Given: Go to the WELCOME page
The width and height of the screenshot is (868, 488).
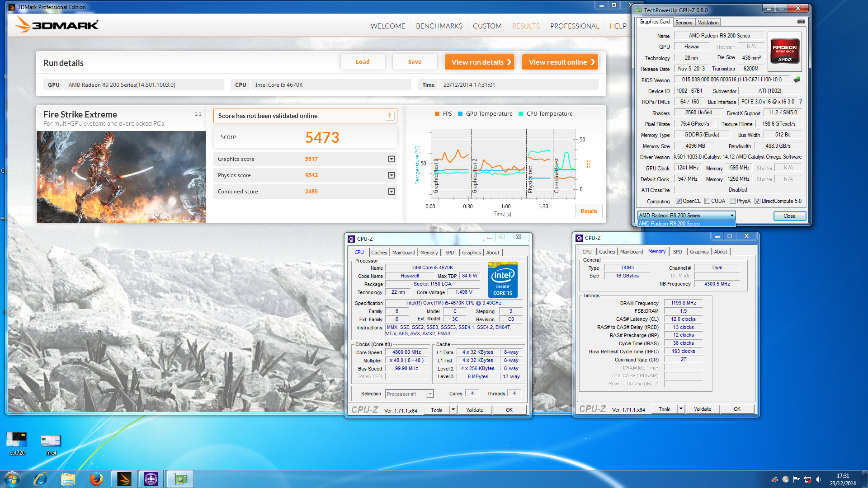Looking at the screenshot, I should [388, 26].
